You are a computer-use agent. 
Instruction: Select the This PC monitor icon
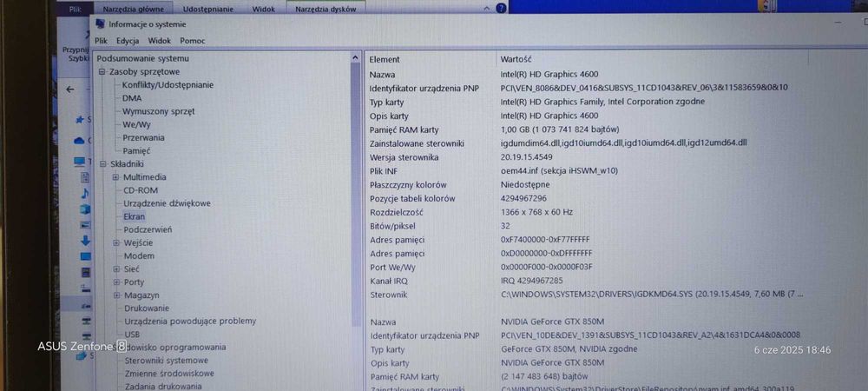[80, 162]
